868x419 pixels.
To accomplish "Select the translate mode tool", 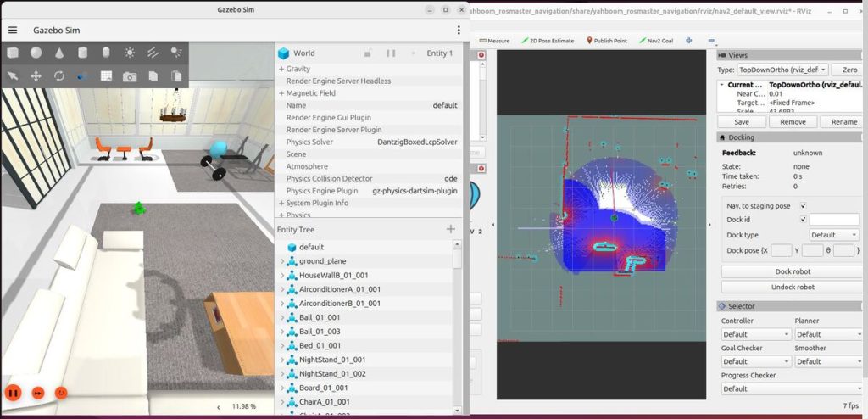I will coord(36,76).
